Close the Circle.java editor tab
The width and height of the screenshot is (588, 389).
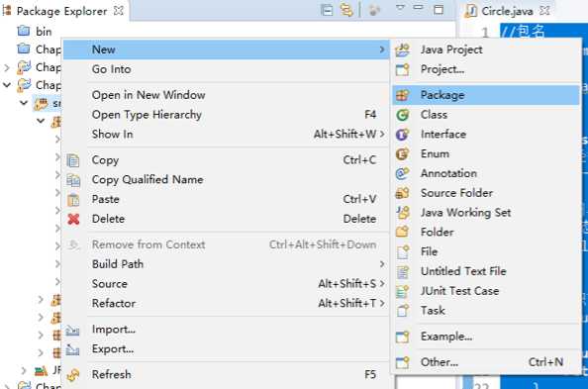(544, 11)
